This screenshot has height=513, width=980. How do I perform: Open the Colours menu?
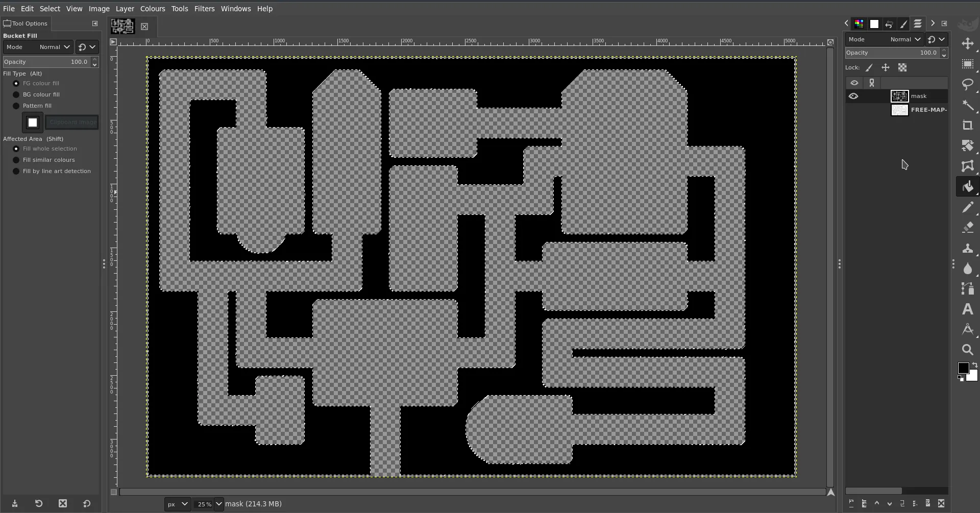pyautogui.click(x=153, y=9)
